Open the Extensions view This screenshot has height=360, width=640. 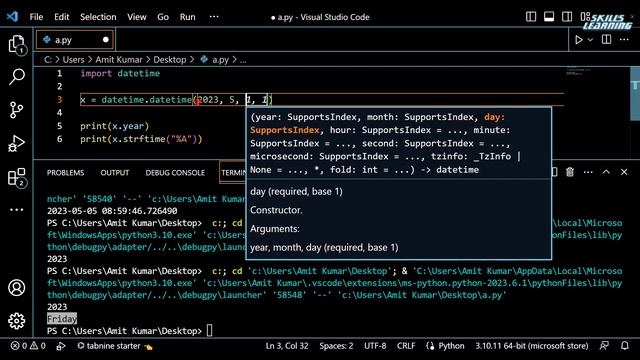click(16, 177)
